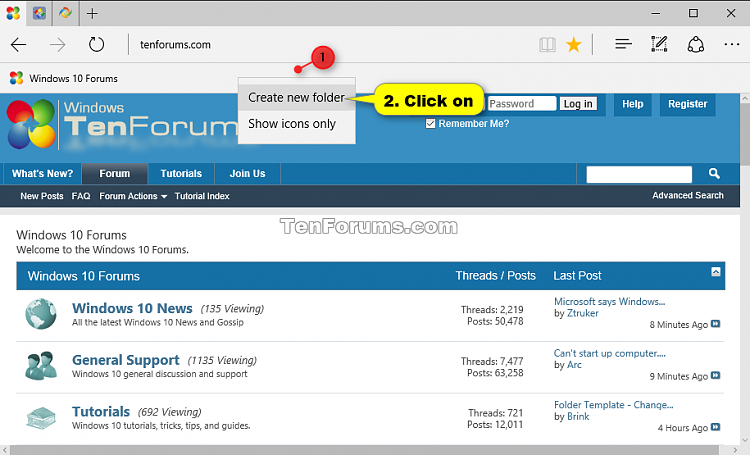Go back with the browser back arrow
Screen dimensions: 750x455
(19, 45)
